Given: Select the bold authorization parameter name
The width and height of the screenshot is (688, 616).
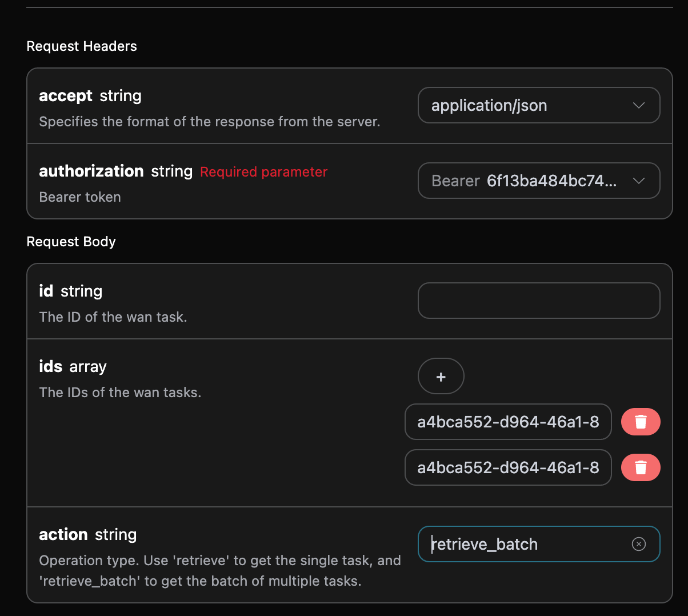Looking at the screenshot, I should tap(91, 171).
